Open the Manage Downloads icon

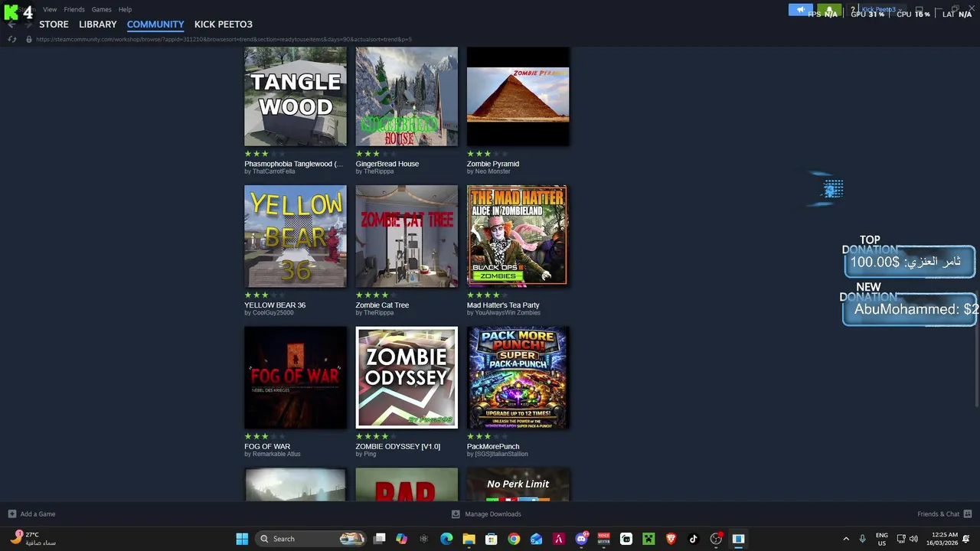(x=456, y=514)
